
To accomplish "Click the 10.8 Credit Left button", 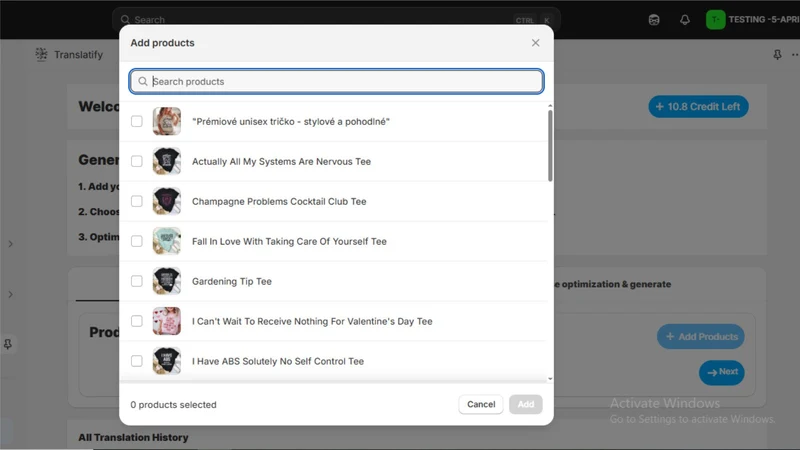I will 698,107.
